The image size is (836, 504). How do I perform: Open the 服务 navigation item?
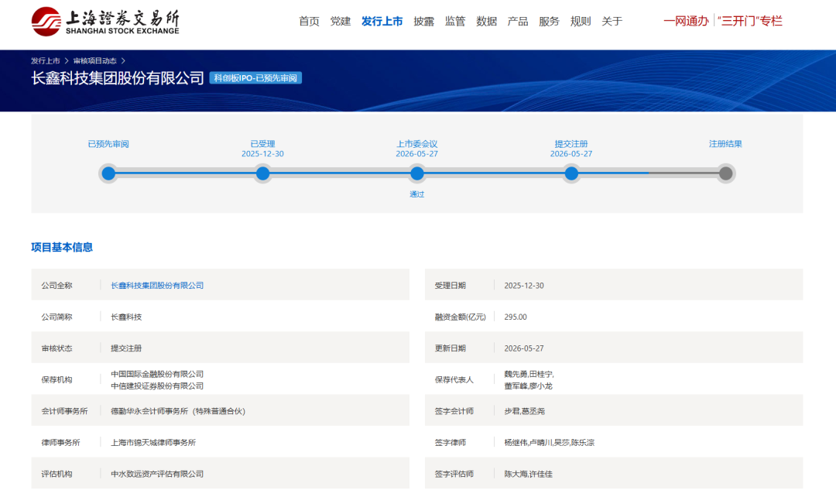[549, 22]
